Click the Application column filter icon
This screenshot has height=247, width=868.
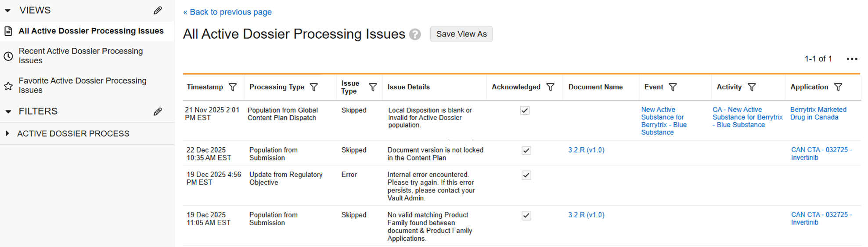coord(838,87)
